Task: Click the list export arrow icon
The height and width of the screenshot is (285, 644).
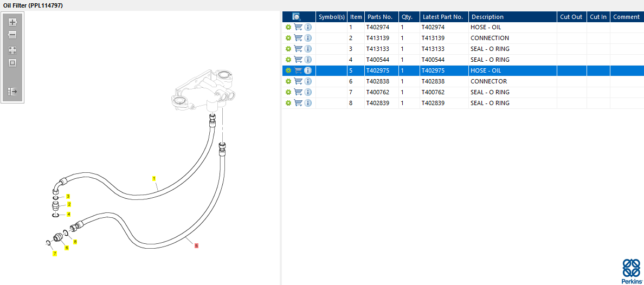Action: [x=12, y=92]
